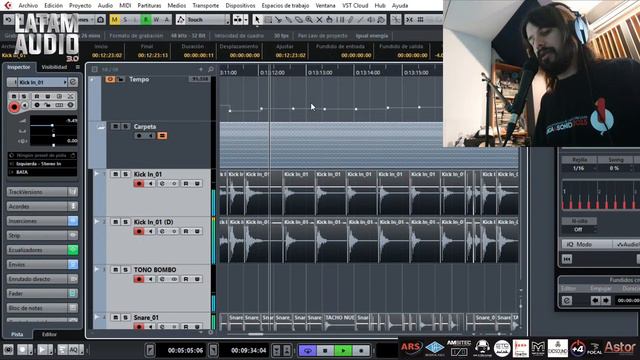Open the Rejilla 1/16 quantize grid dropdown
Image resolution: width=640 pixels, height=360 pixels.
tap(580, 168)
